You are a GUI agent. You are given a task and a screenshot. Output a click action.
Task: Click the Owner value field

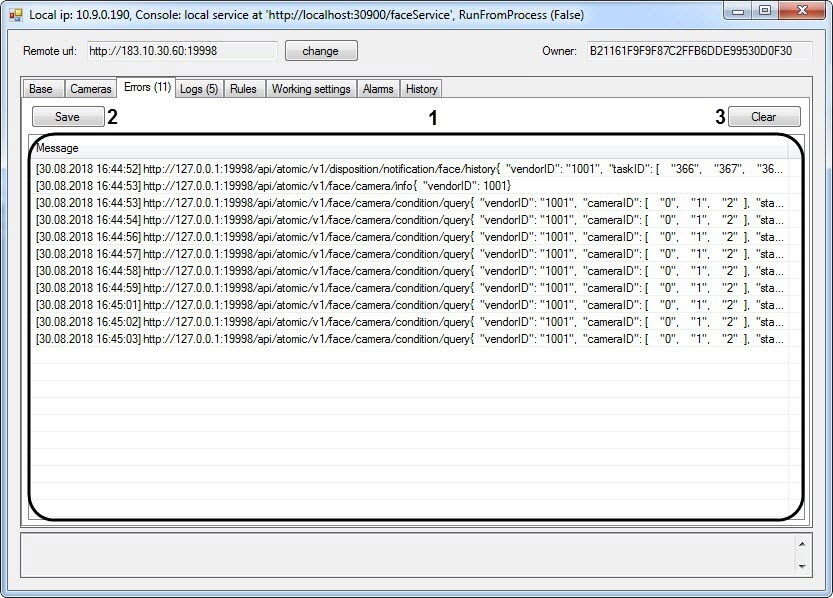coord(699,51)
